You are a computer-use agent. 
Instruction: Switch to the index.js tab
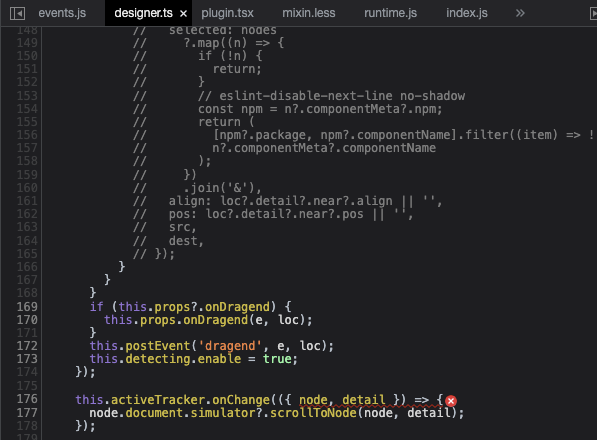coord(467,13)
